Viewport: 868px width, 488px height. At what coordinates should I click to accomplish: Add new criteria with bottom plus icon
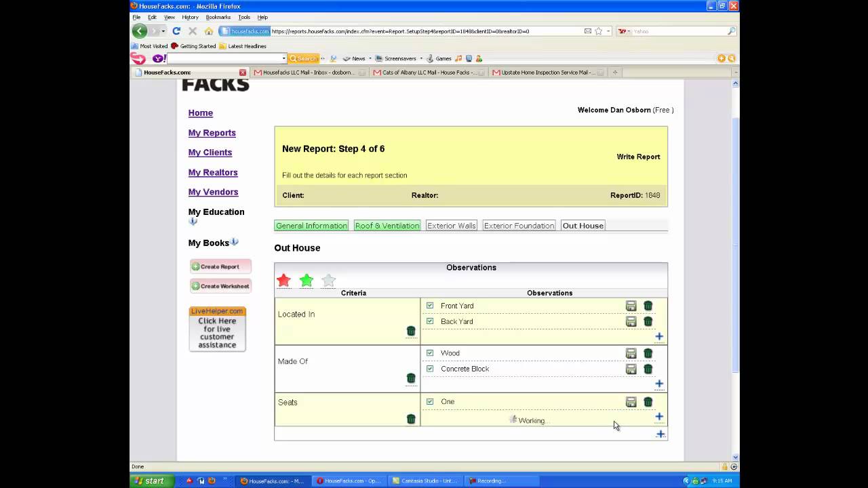coord(660,434)
